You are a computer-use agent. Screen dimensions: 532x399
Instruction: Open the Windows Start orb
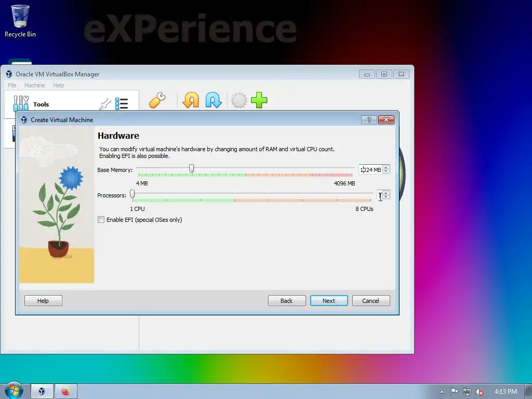pos(14,391)
